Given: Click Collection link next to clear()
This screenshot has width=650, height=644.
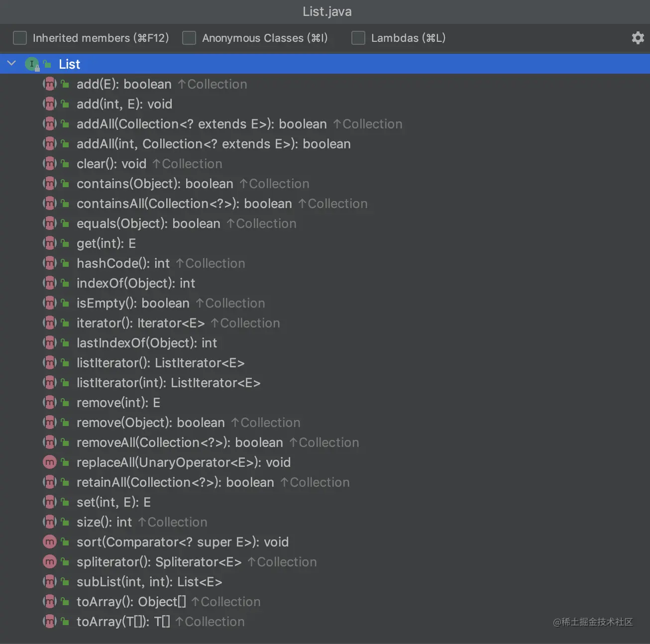Looking at the screenshot, I should point(187,164).
